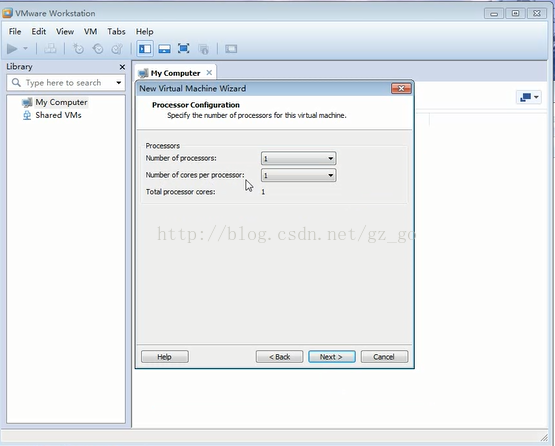Open the VM menu
The width and height of the screenshot is (555, 446).
(90, 32)
